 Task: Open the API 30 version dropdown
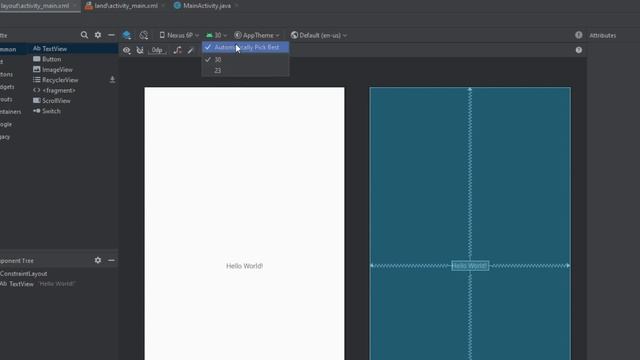[x=216, y=36]
